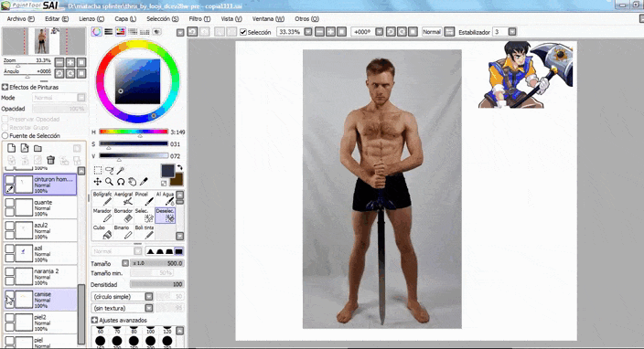Click the navigator canvas thumbnail
This screenshot has height=349, width=644.
click(x=44, y=41)
